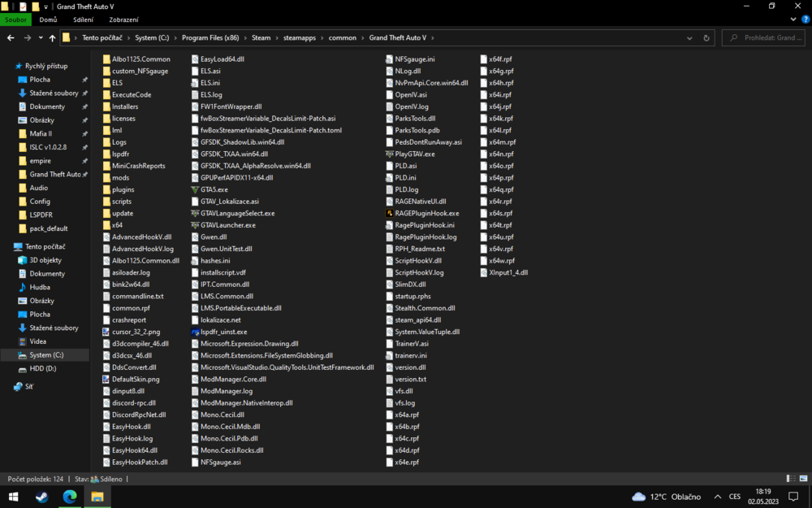Select the file TrainerV.asi

[412, 344]
